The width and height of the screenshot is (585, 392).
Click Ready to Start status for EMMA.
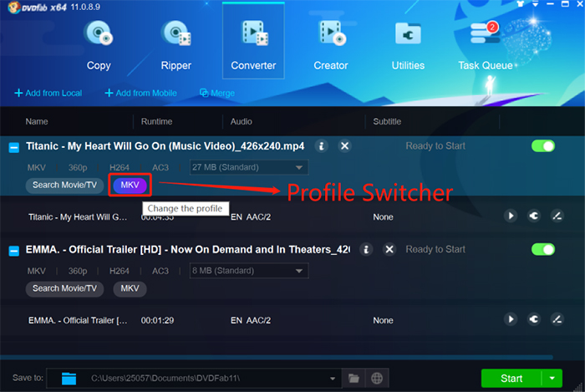(435, 249)
